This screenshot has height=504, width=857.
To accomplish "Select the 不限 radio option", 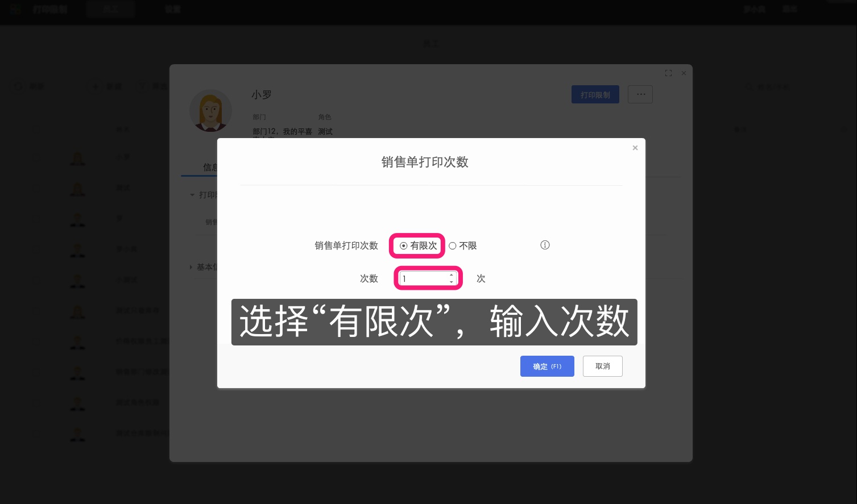I will pyautogui.click(x=462, y=246).
